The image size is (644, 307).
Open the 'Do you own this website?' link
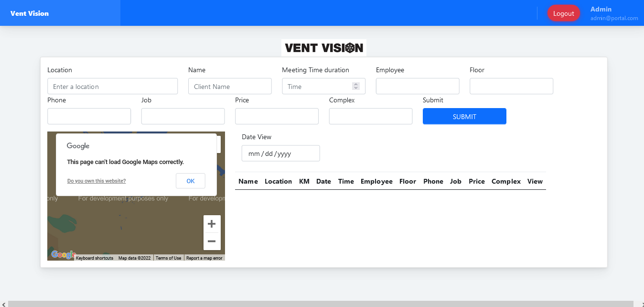[97, 181]
